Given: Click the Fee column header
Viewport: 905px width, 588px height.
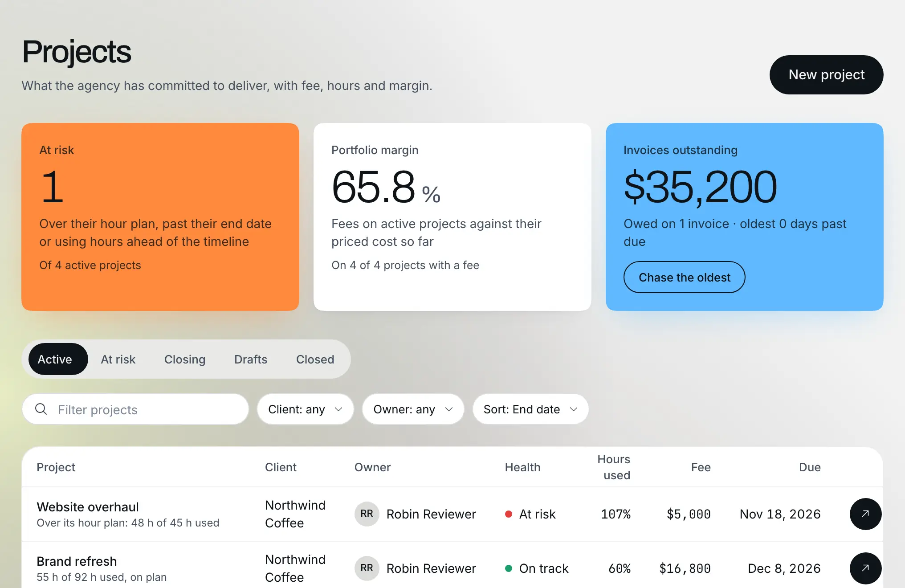Looking at the screenshot, I should pos(701,467).
